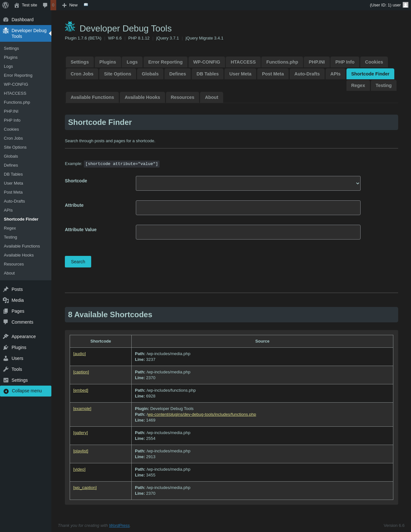The height and width of the screenshot is (532, 411).
Task: Open the Test site home icon
Action: coord(17,5)
